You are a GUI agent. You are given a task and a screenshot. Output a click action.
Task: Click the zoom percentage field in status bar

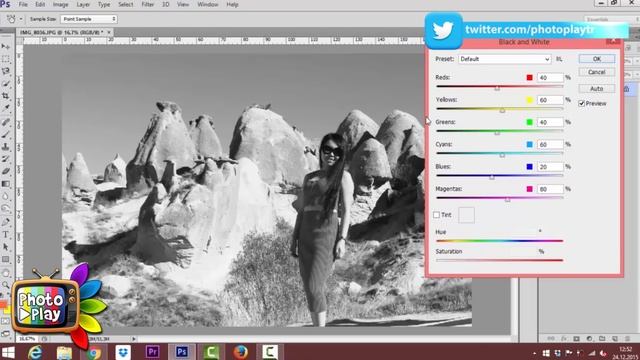[27, 339]
